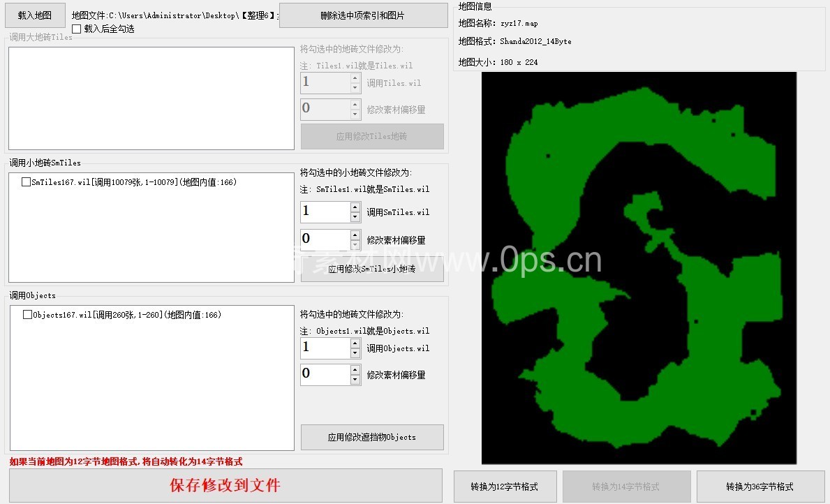
Task: Click 转换为36字节格式 button
Action: (759, 487)
